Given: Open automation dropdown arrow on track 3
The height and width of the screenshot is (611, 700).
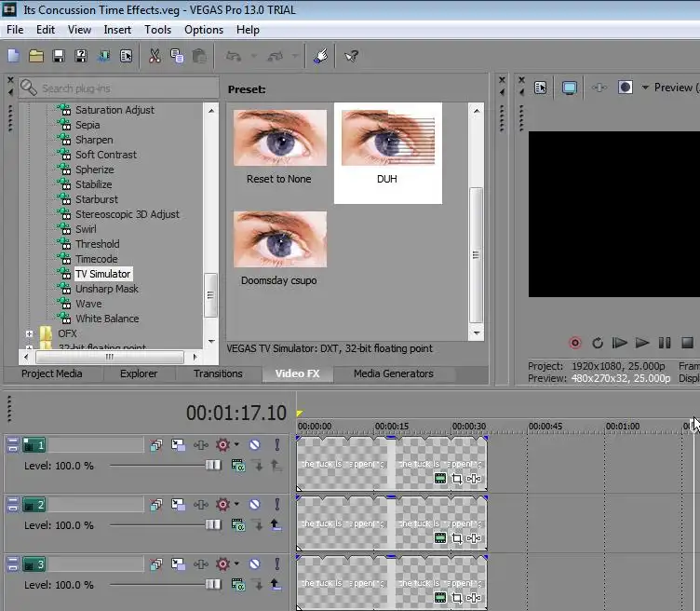Looking at the screenshot, I should (x=236, y=563).
